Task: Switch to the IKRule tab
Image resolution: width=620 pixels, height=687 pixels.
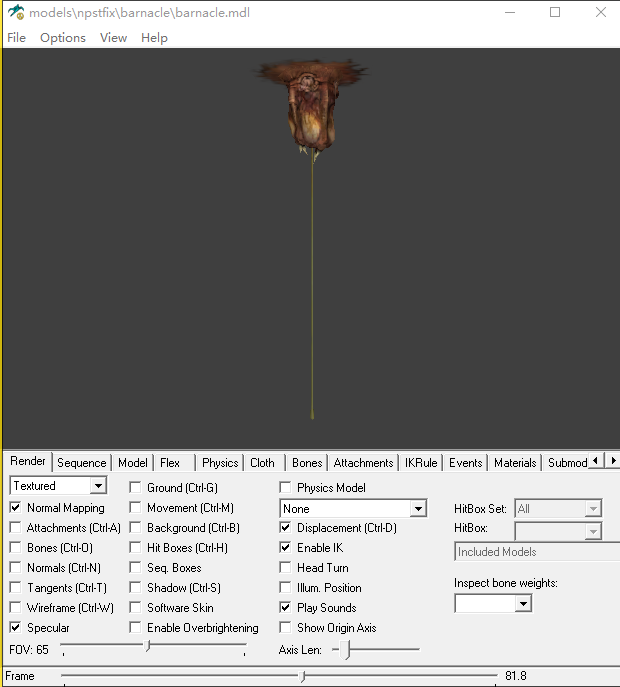Action: (421, 463)
